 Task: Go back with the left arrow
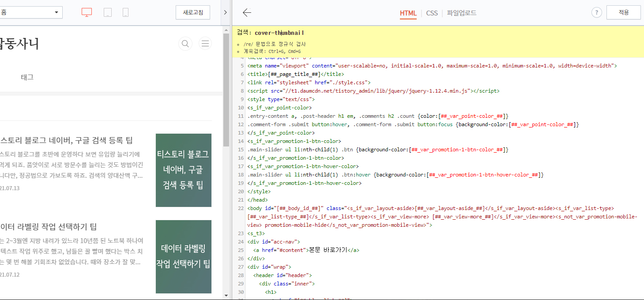(247, 12)
